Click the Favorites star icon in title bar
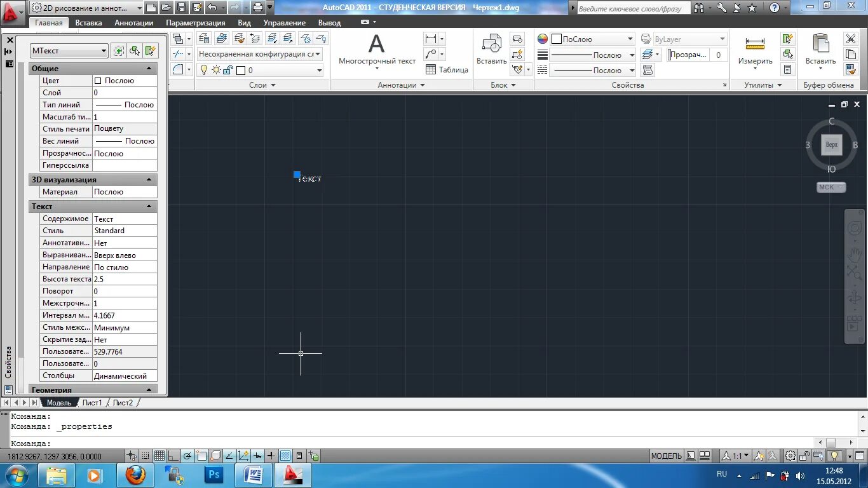868x488 pixels. (752, 8)
